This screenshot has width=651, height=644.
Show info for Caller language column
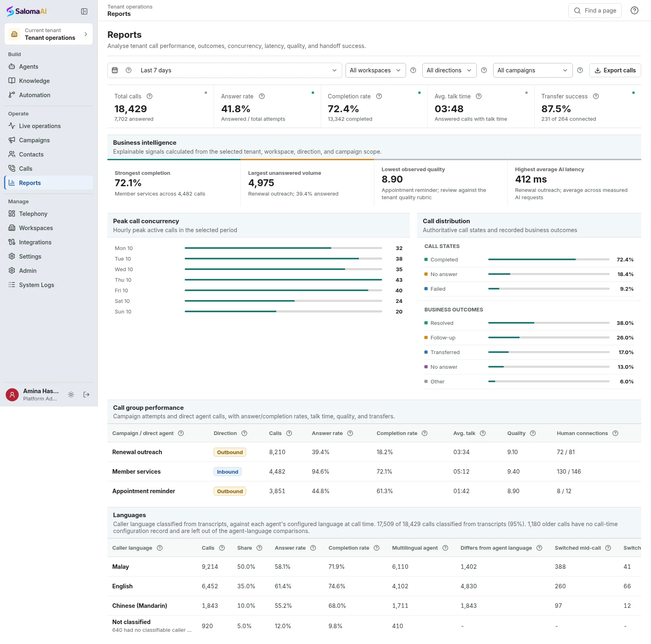(x=159, y=548)
